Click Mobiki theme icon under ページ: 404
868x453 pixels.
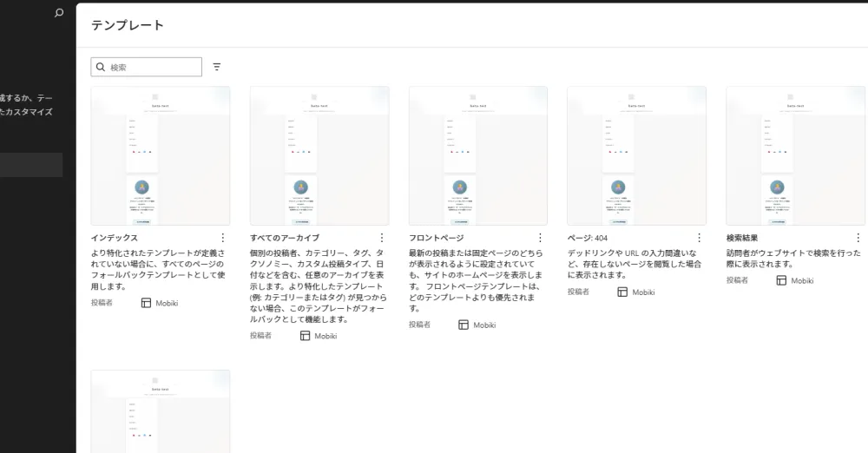coord(622,292)
